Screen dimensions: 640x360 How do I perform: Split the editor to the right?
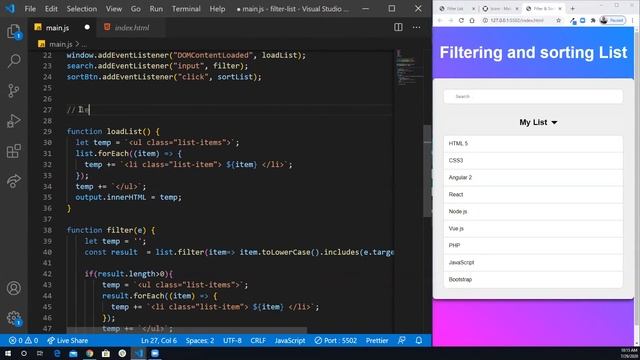[x=398, y=27]
